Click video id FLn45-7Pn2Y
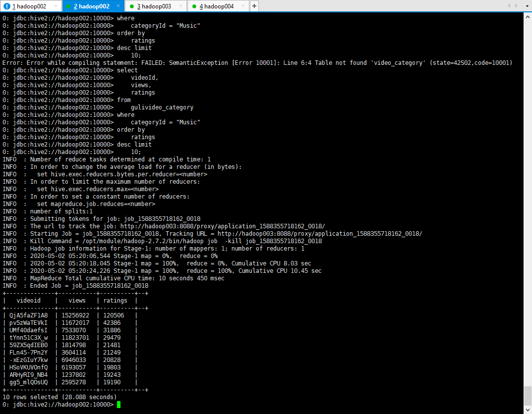 coord(28,353)
